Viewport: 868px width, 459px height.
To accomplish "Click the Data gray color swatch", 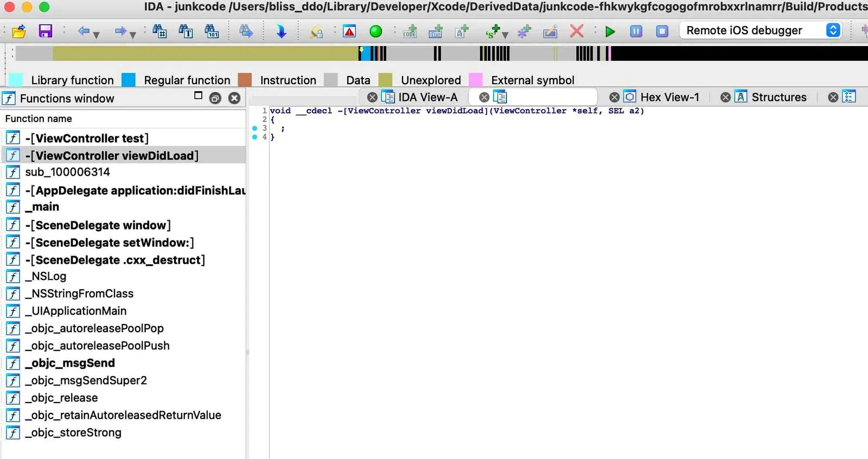I will 331,80.
